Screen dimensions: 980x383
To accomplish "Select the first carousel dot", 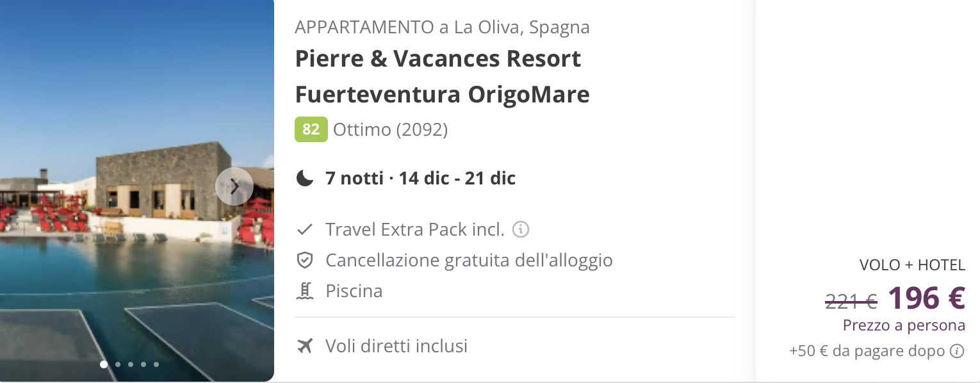I will pyautogui.click(x=104, y=364).
